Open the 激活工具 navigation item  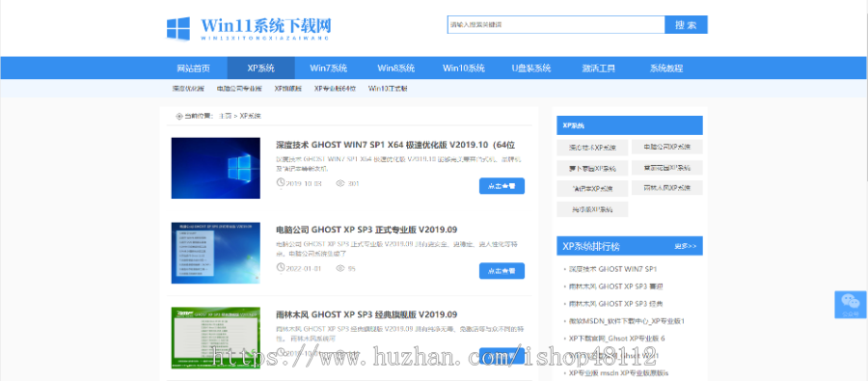(598, 68)
